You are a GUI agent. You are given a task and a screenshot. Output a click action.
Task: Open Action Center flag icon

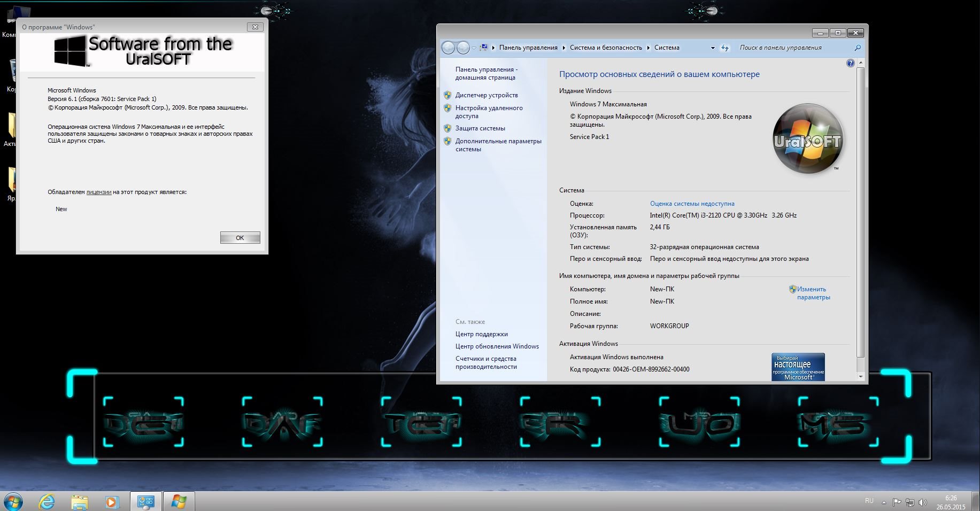pos(897,502)
